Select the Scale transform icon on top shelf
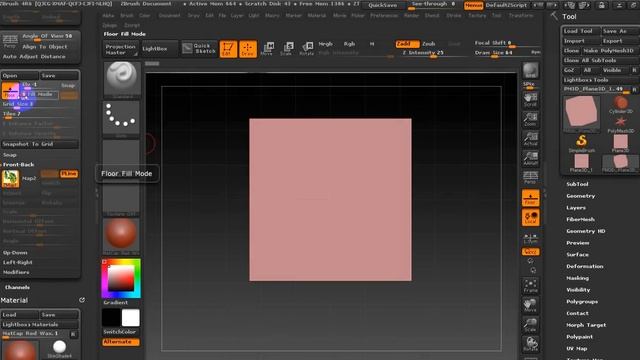Screen dimensions: 640x360 287,49
